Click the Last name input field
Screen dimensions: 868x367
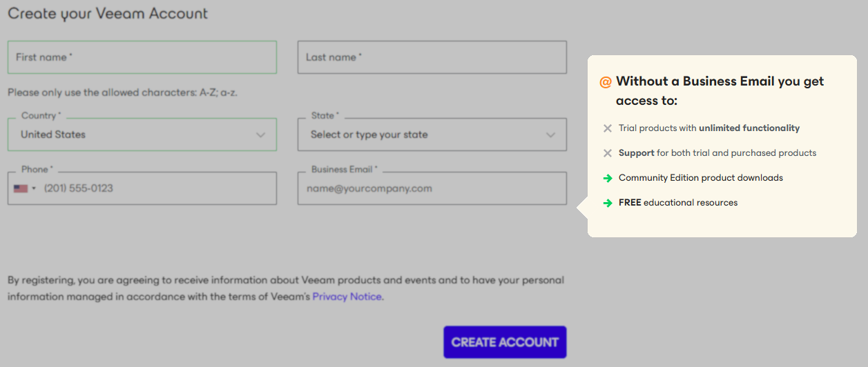[432, 57]
